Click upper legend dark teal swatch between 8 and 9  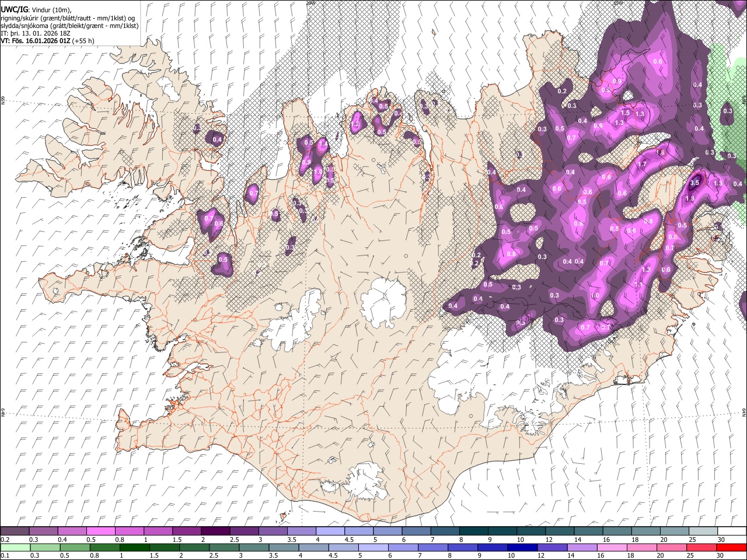pyautogui.click(x=474, y=531)
